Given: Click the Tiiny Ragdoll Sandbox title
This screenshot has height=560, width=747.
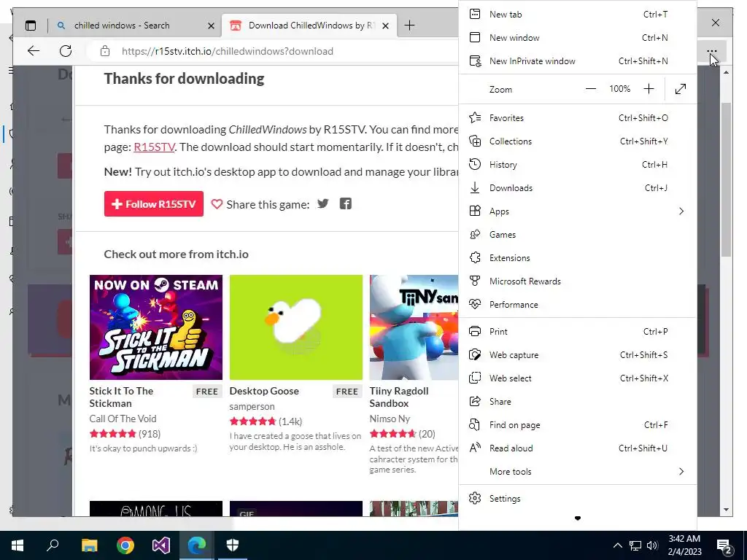Looking at the screenshot, I should click(399, 397).
